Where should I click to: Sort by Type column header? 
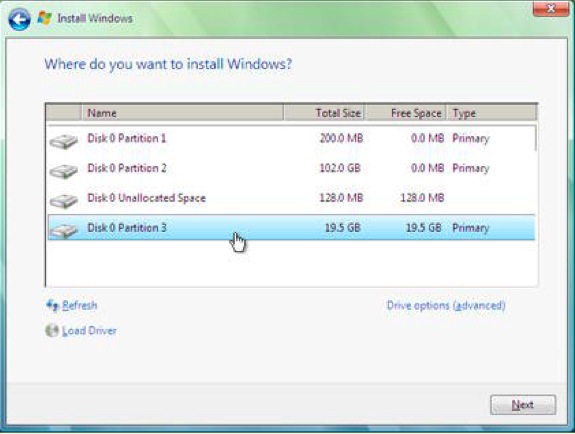point(492,113)
